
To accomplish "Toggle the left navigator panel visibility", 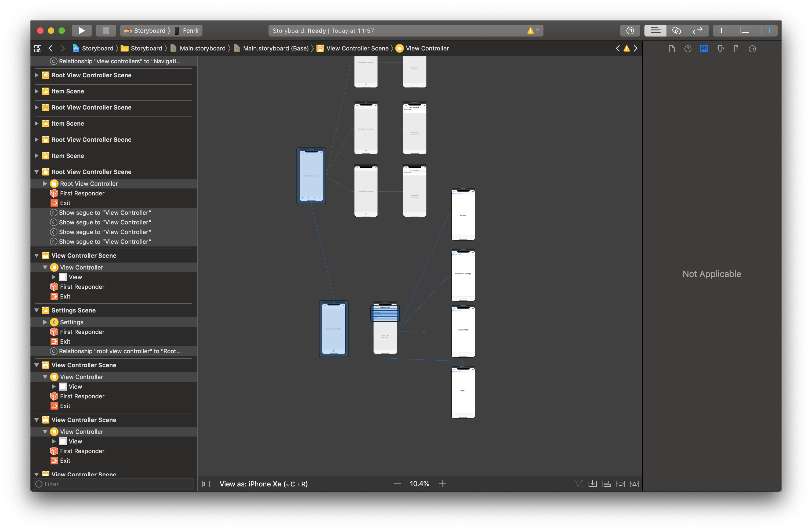I will pyautogui.click(x=724, y=30).
